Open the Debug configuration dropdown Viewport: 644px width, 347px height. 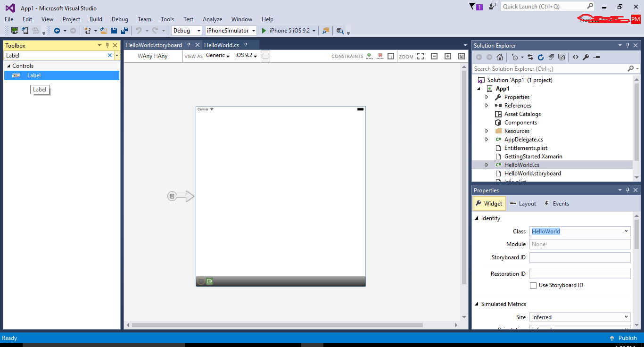(x=187, y=31)
